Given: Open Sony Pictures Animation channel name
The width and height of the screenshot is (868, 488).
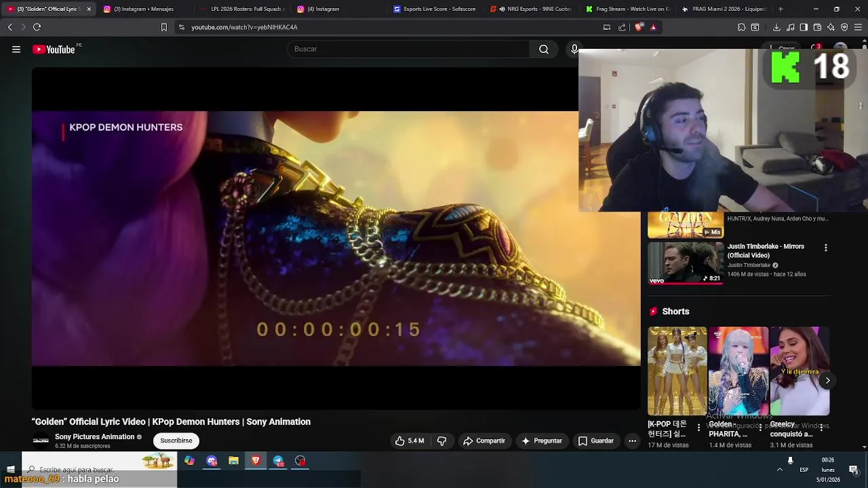Looking at the screenshot, I should (95, 436).
